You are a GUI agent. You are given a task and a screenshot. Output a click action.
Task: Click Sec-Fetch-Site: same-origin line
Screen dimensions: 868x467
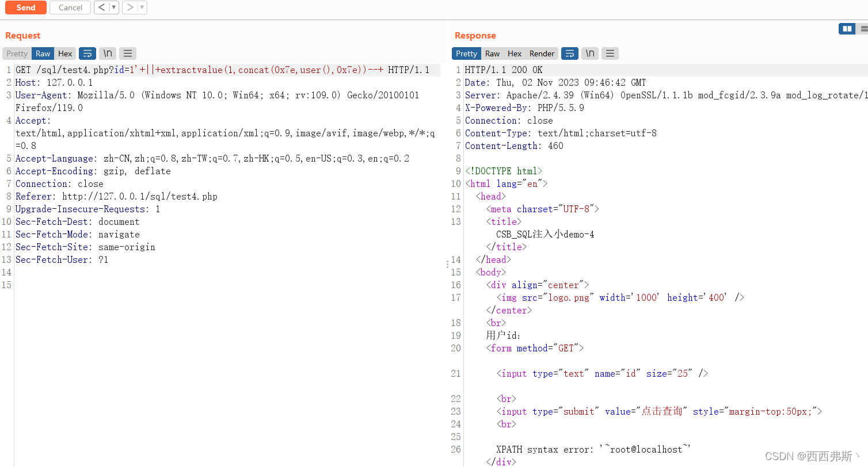click(85, 247)
